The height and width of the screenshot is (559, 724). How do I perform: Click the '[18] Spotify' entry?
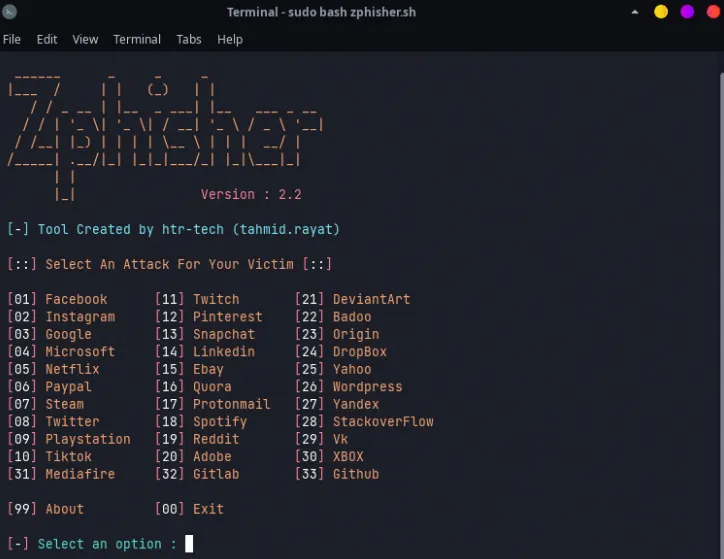click(201, 421)
